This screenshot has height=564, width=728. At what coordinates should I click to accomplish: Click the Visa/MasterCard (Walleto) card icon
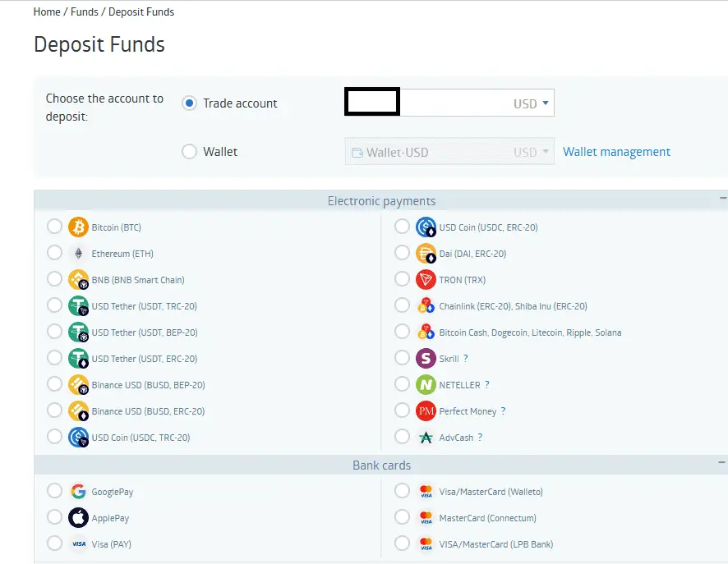pyautogui.click(x=426, y=492)
